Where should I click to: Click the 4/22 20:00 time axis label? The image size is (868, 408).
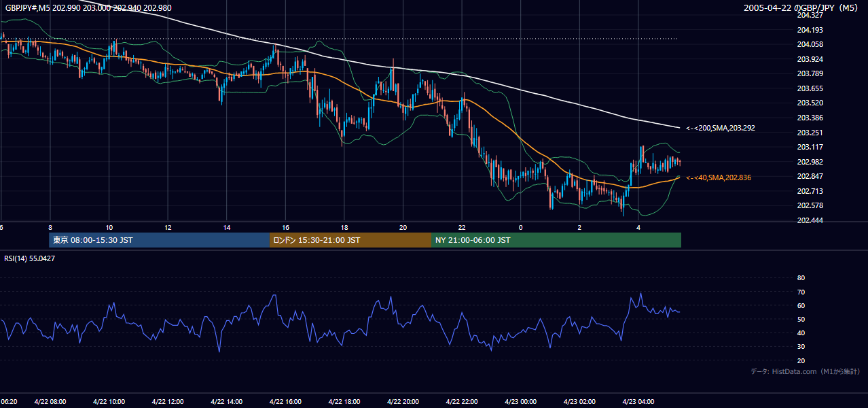tap(403, 401)
